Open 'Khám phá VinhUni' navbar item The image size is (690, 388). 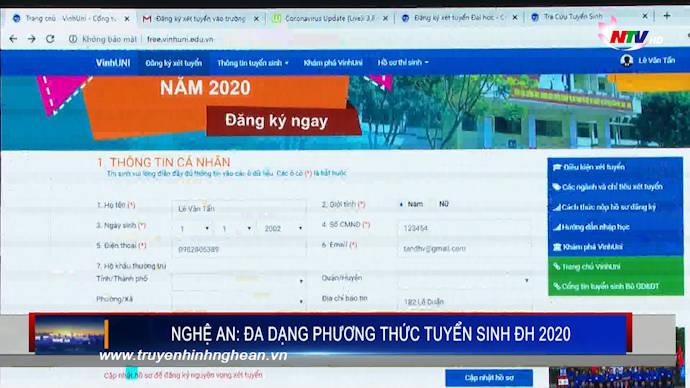click(x=333, y=63)
